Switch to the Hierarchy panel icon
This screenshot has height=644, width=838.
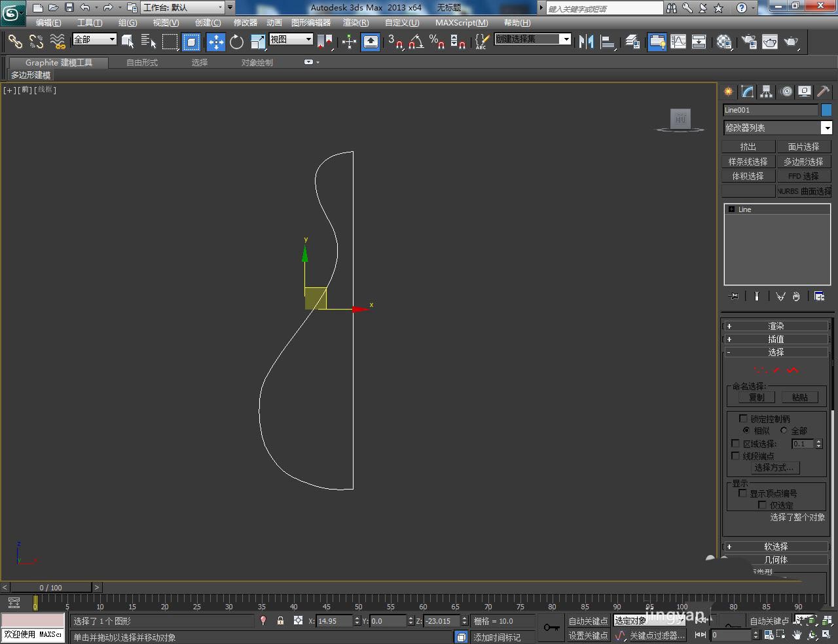pos(766,92)
